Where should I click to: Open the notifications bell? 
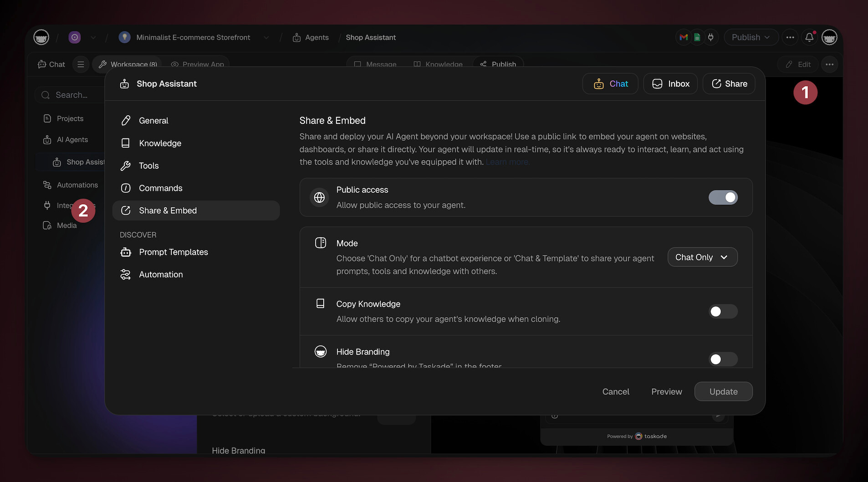pyautogui.click(x=809, y=37)
